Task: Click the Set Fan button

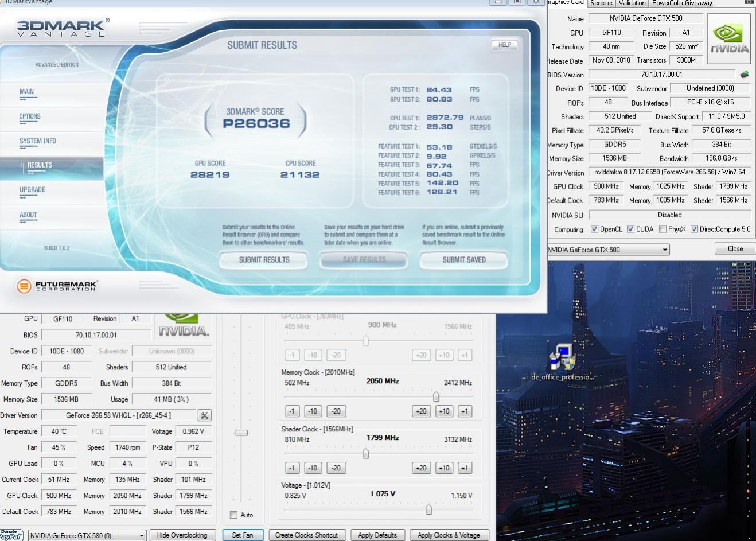Action: [x=243, y=535]
